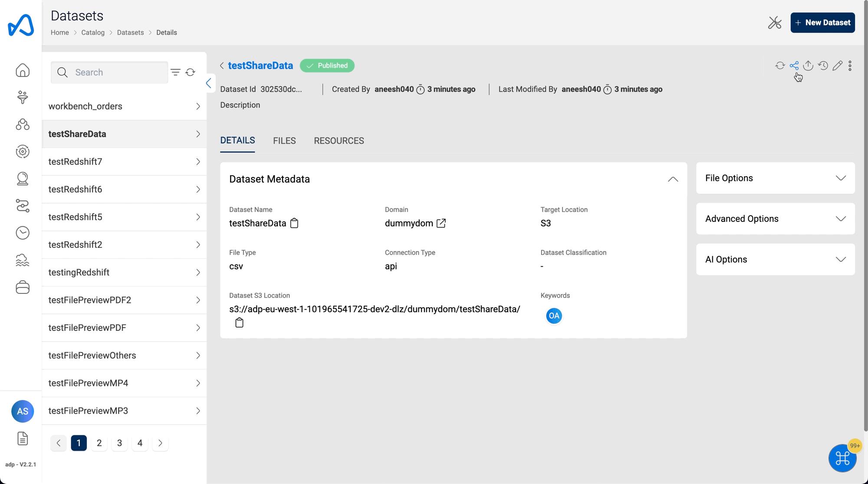Click the overflow menu (three dots) icon
868x484 pixels.
[x=851, y=66]
